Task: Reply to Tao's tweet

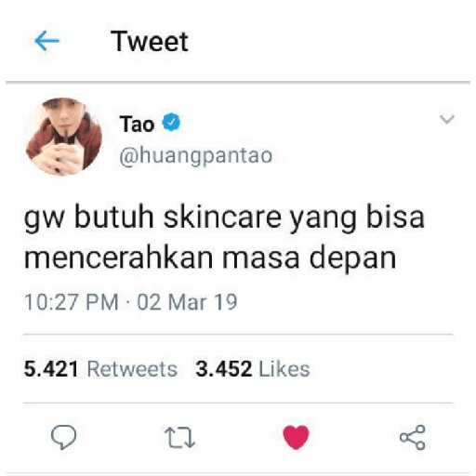Action: tap(63, 437)
